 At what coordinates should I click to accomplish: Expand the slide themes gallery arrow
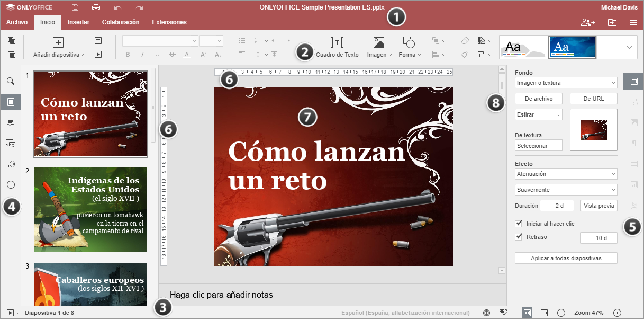click(x=629, y=47)
